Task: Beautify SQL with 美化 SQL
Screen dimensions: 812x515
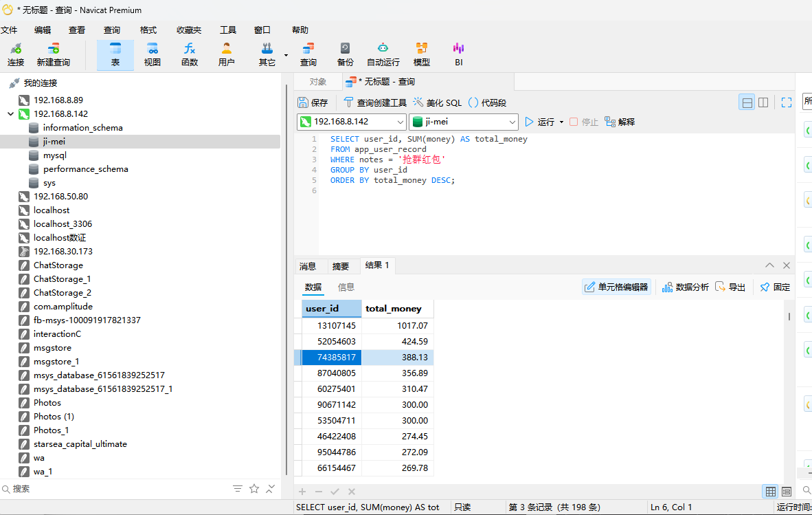Action: point(437,102)
